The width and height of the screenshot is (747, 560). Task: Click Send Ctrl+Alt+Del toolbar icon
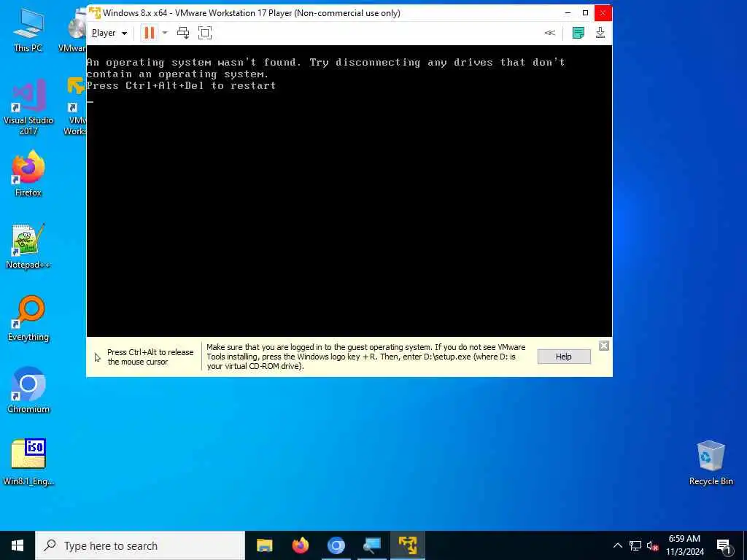point(183,33)
